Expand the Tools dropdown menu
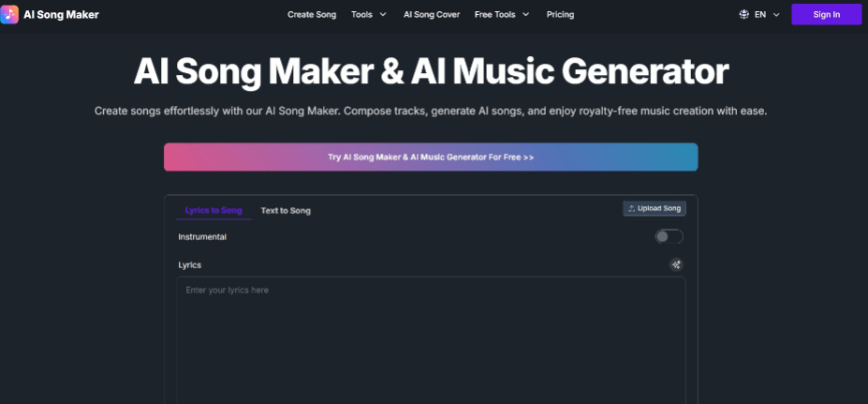 [369, 15]
